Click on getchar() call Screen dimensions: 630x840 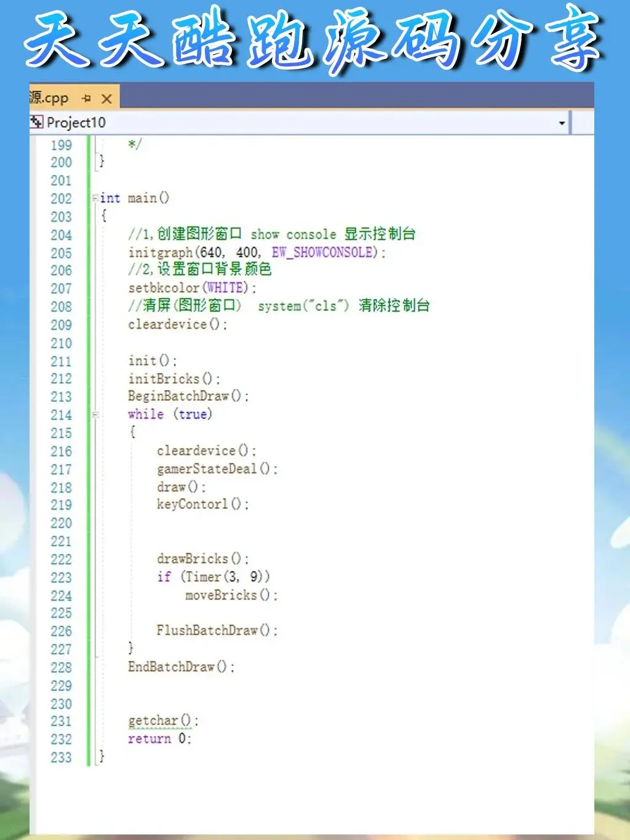pos(163,721)
